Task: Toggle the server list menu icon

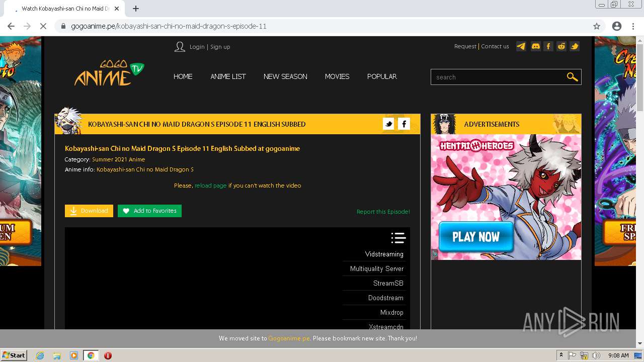Action: point(398,238)
